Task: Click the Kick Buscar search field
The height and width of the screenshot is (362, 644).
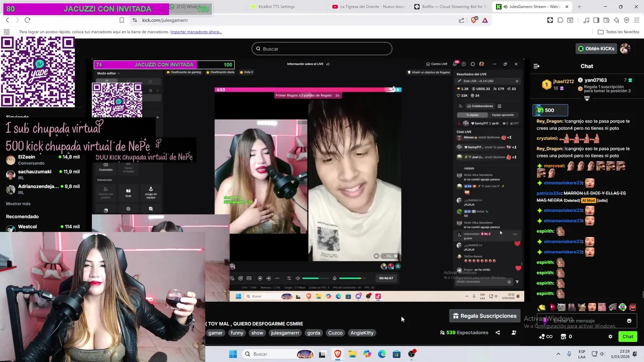Action: point(322,49)
